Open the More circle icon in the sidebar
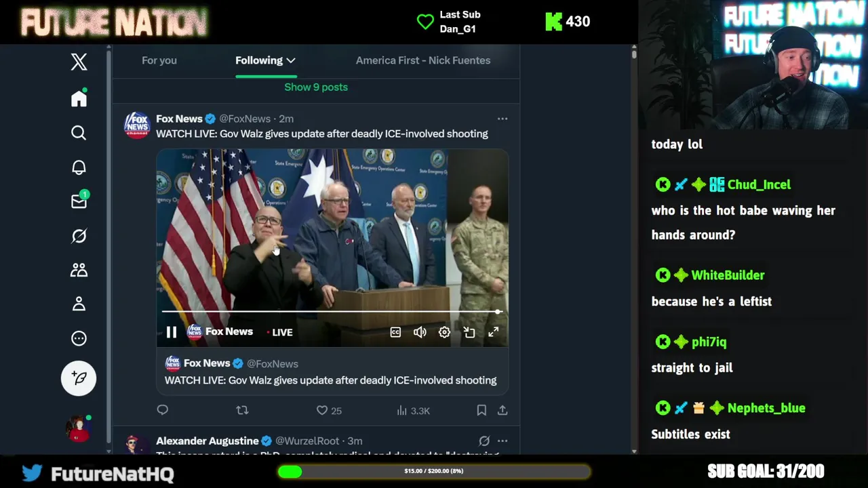The height and width of the screenshot is (488, 868). click(x=79, y=338)
